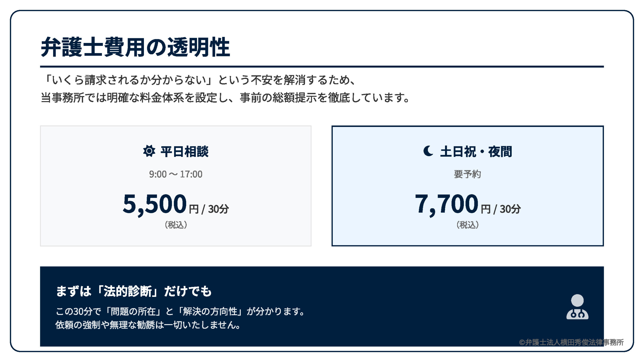Click the 7,700 price figure
Screen dimensions: 644x362
[x=446, y=204]
